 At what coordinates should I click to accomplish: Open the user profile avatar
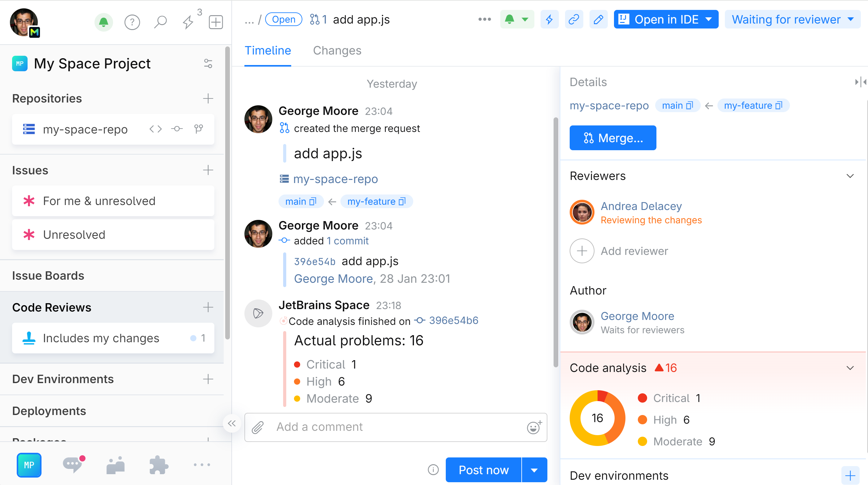(24, 22)
